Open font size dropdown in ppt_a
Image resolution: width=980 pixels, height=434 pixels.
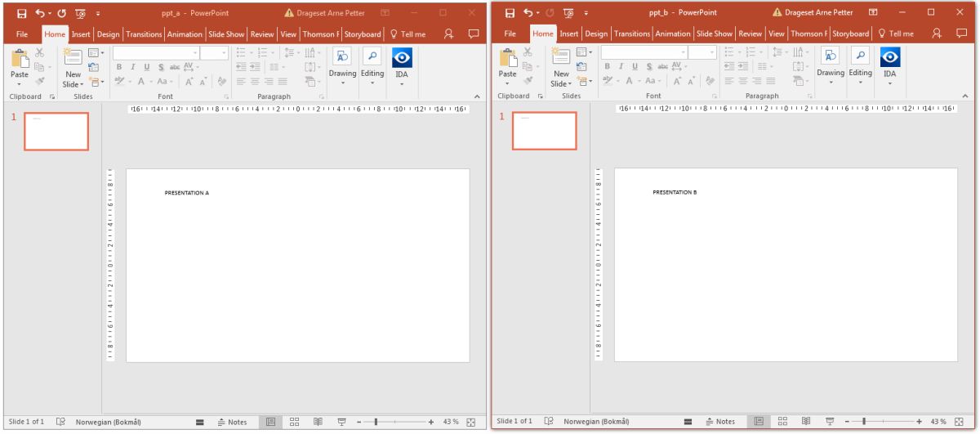click(x=223, y=53)
